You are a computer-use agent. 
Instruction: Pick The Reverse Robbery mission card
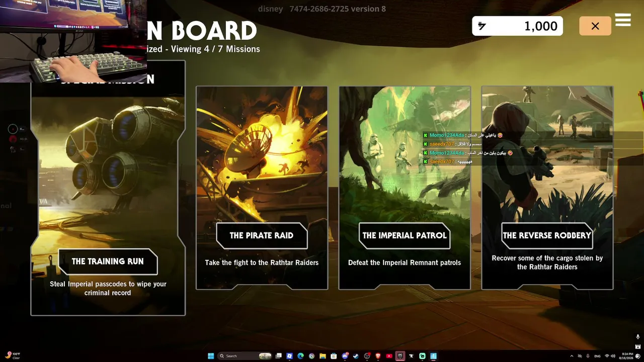[x=547, y=188]
